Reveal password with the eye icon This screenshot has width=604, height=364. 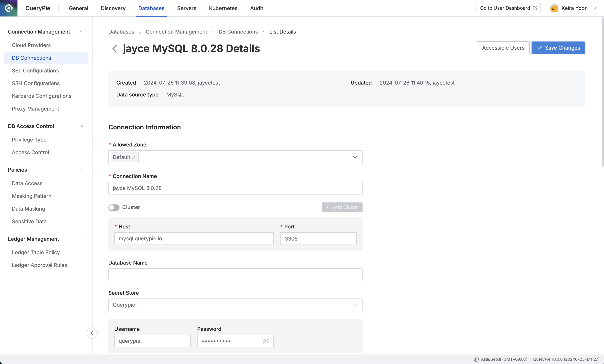[266, 341]
